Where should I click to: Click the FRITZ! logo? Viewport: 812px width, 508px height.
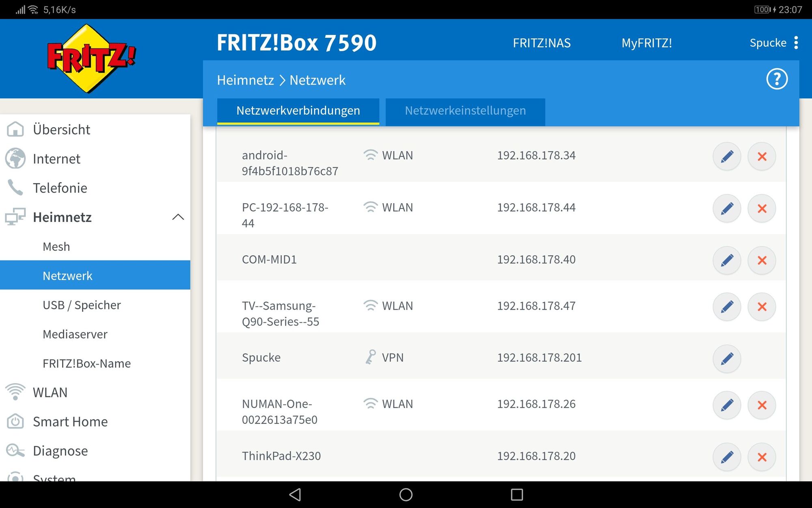(91, 58)
